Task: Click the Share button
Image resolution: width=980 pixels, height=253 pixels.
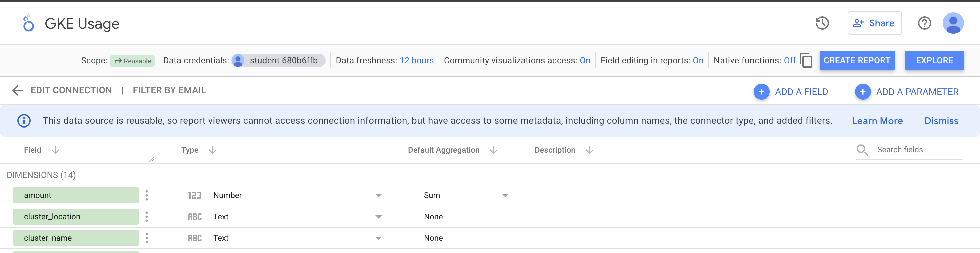Action: pos(874,23)
